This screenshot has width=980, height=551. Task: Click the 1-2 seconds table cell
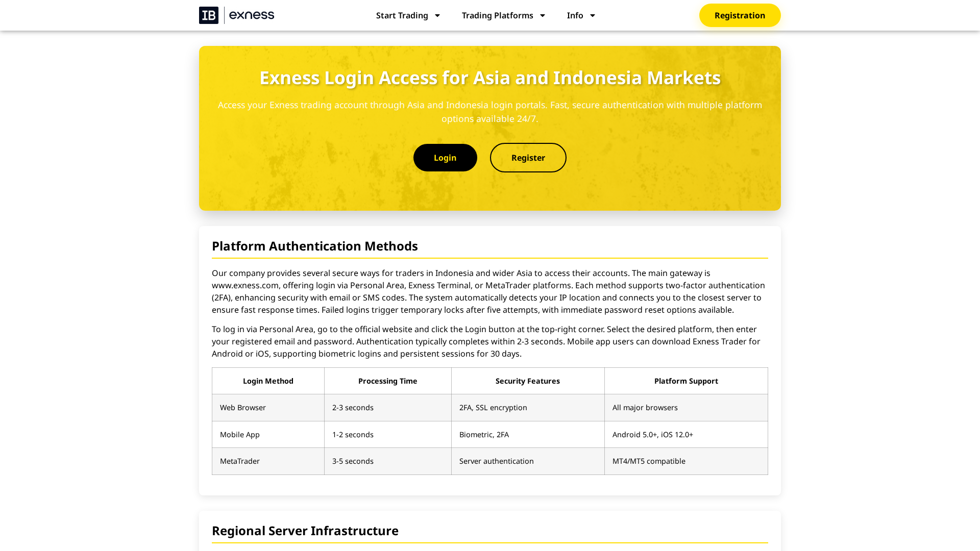pos(388,435)
